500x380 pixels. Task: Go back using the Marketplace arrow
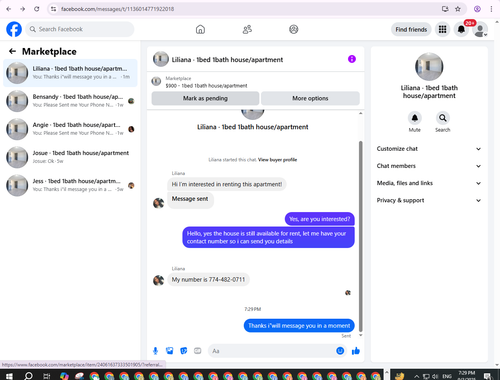coord(13,51)
